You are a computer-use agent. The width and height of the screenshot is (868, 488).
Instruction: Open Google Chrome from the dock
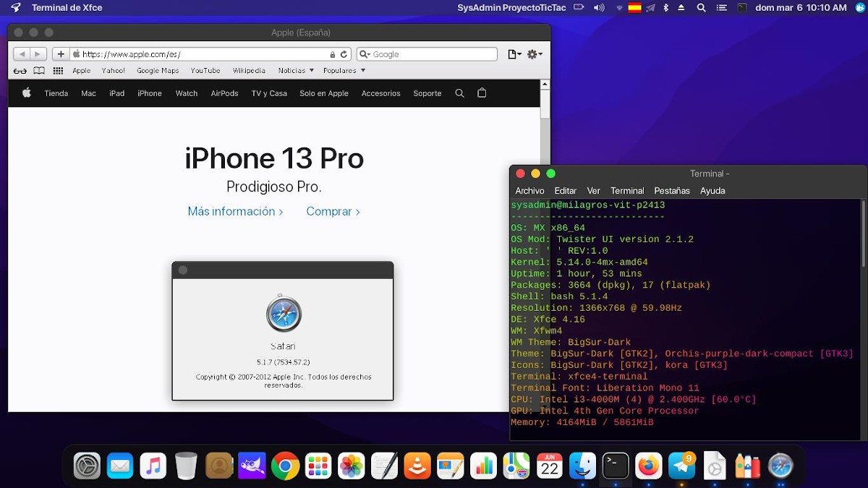[286, 466]
